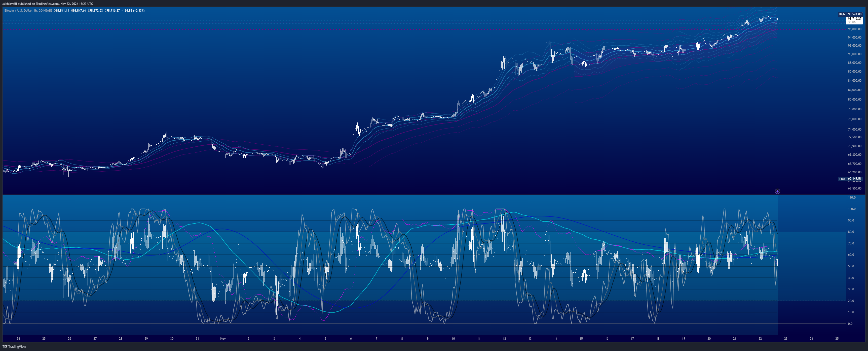
Task: Click the change value −124.83 (−0.13%)
Action: [x=133, y=11]
